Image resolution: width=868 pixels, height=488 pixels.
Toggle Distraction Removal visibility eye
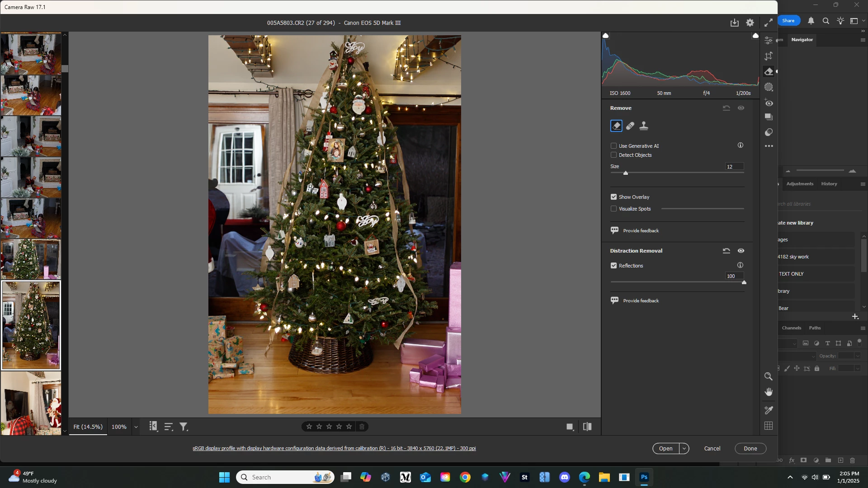coord(741,251)
